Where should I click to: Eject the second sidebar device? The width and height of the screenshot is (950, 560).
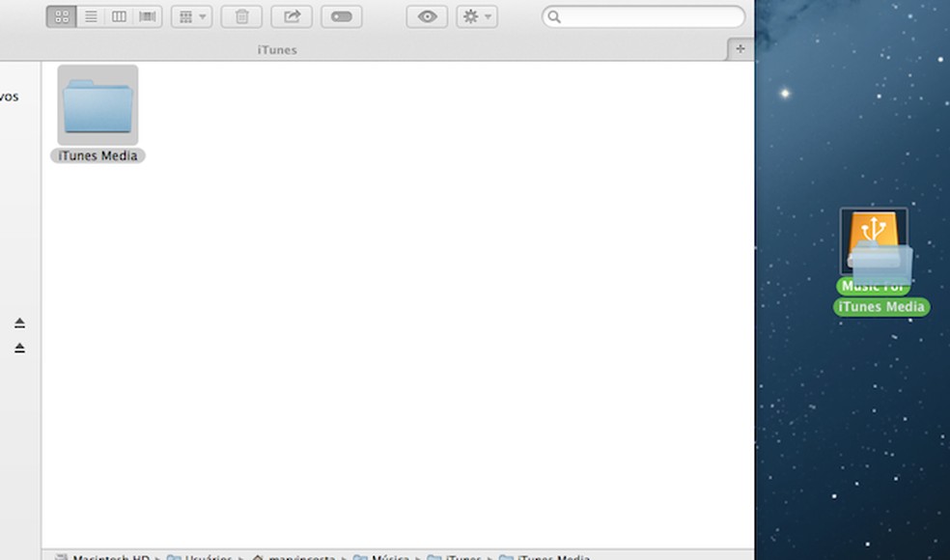19,348
